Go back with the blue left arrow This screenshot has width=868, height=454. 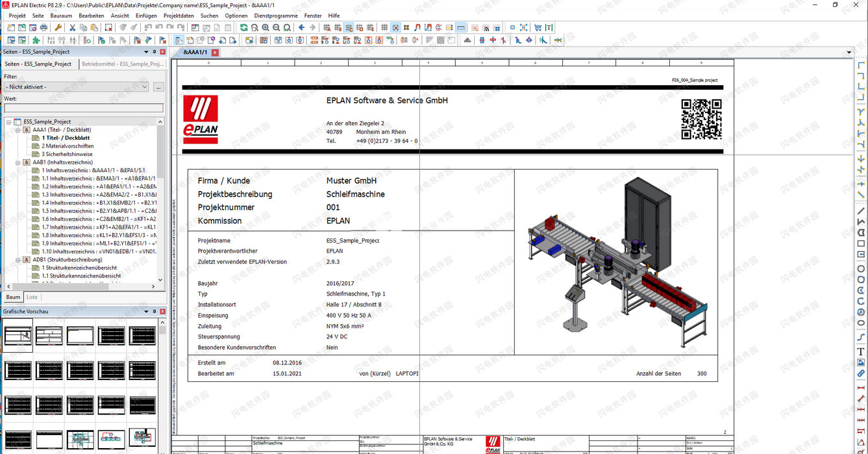tap(301, 28)
